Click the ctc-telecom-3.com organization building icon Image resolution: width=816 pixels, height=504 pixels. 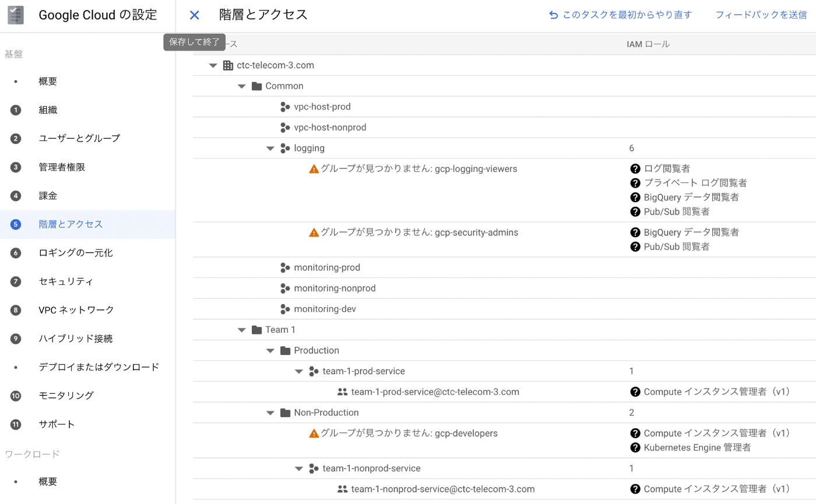228,65
